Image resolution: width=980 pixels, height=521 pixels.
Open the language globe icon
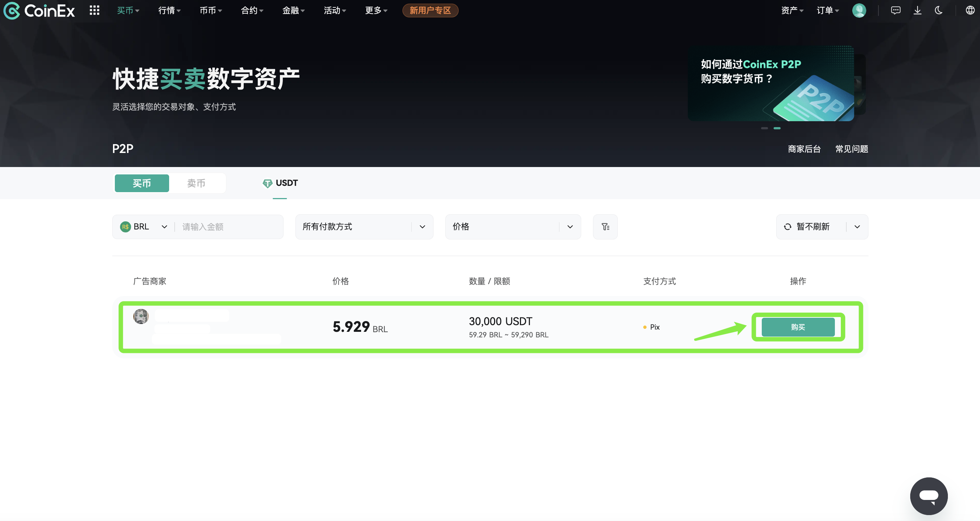970,10
